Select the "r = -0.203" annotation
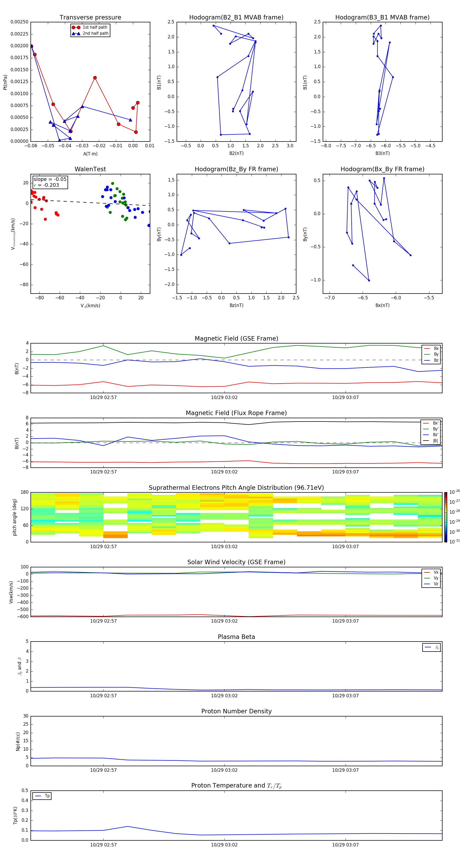 [x=46, y=185]
